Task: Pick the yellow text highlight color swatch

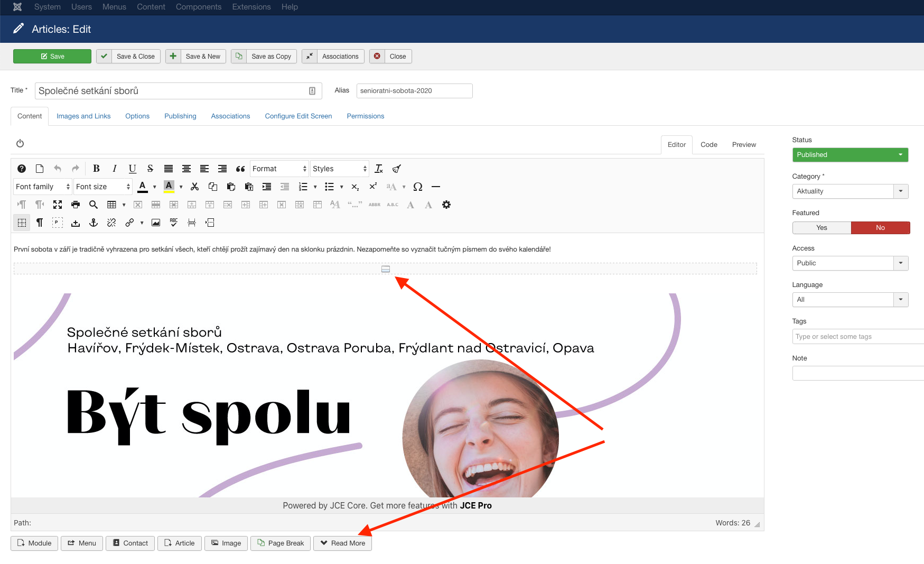Action: [x=169, y=187]
